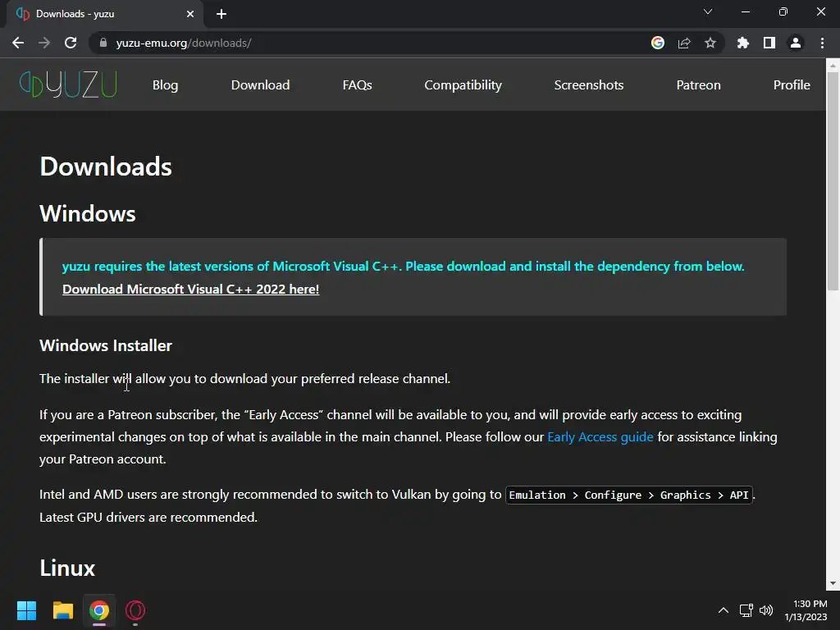Open the clock showing 1:30 PM
The height and width of the screenshot is (630, 840).
[x=806, y=610]
